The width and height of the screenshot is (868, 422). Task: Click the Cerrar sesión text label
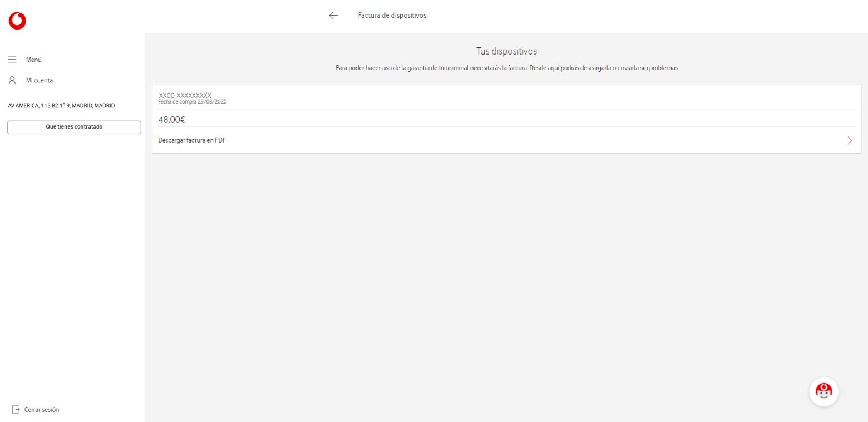(41, 409)
